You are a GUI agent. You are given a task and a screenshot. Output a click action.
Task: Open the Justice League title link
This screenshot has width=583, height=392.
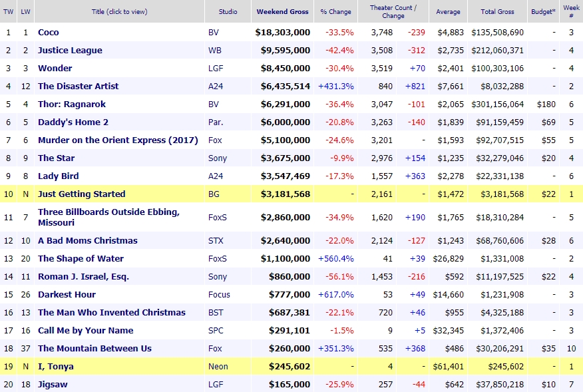pos(70,50)
